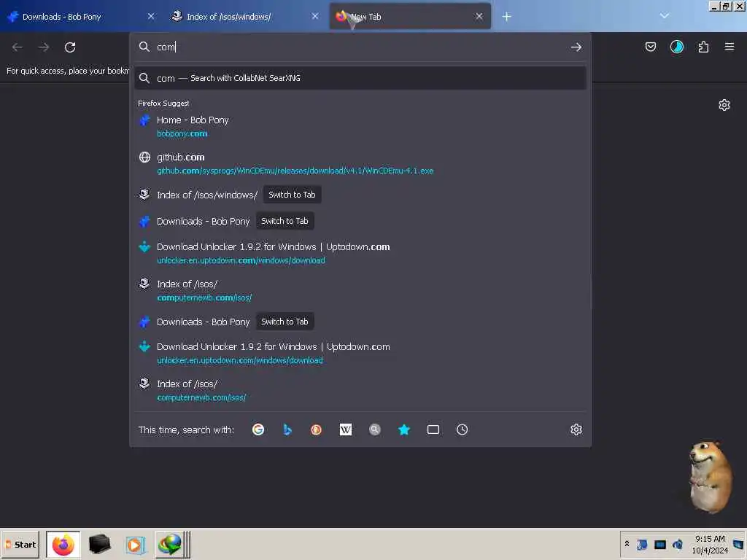Open the circular teal toolbar icon
This screenshot has height=560, width=747.
point(676,47)
